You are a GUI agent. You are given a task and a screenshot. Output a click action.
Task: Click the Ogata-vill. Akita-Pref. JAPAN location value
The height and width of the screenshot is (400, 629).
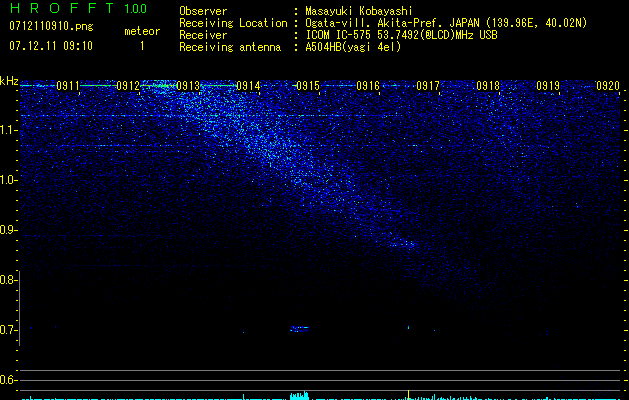point(446,23)
